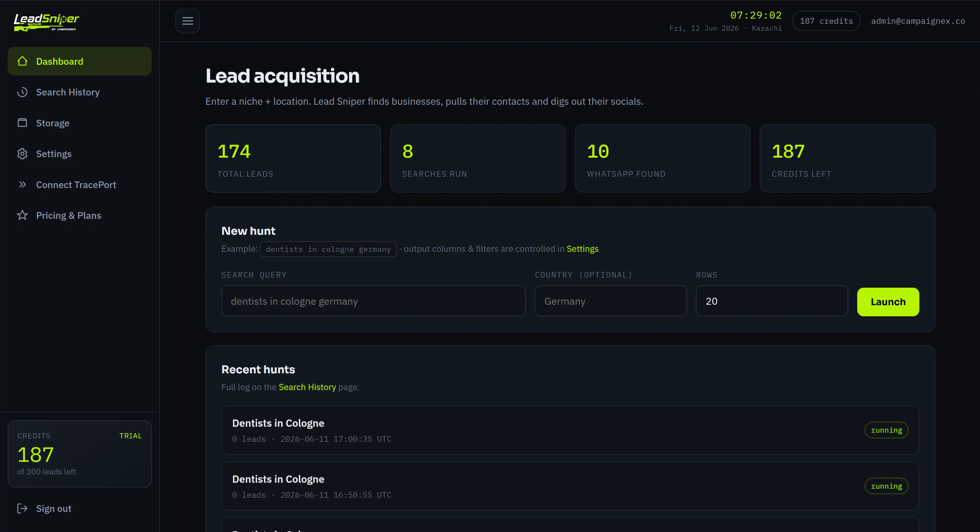Click the Storage box icon
Image resolution: width=980 pixels, height=532 pixels.
pos(22,123)
